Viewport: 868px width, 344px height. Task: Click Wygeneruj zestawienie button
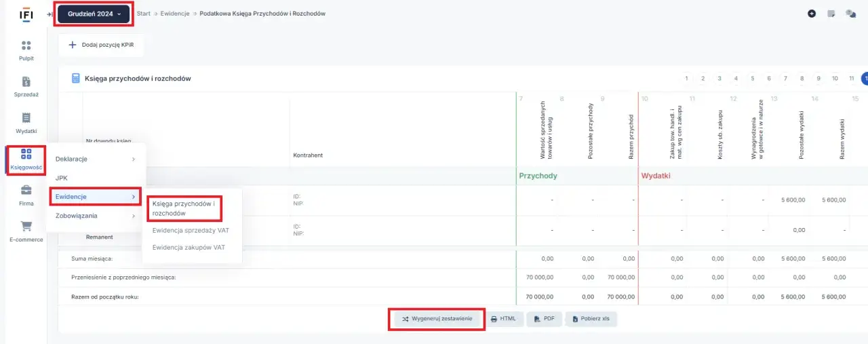click(x=437, y=319)
